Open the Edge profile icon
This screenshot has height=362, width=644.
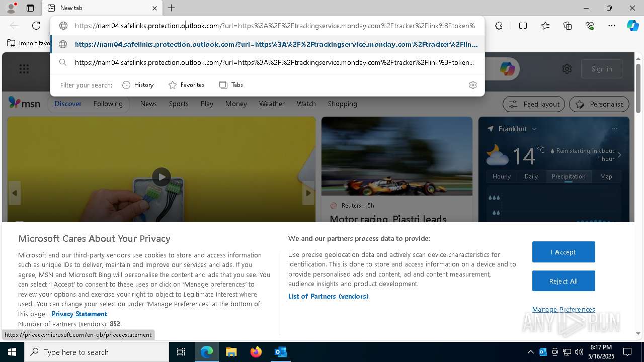coord(11,8)
